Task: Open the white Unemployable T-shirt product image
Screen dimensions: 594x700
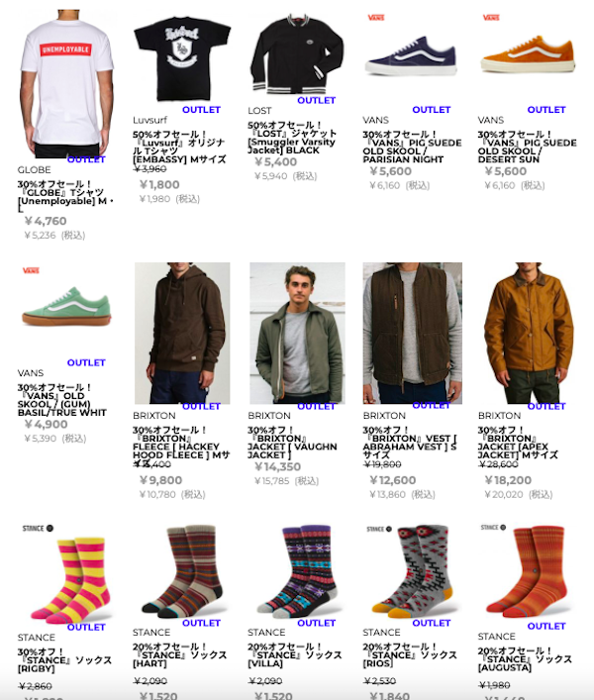Action: coord(66,83)
